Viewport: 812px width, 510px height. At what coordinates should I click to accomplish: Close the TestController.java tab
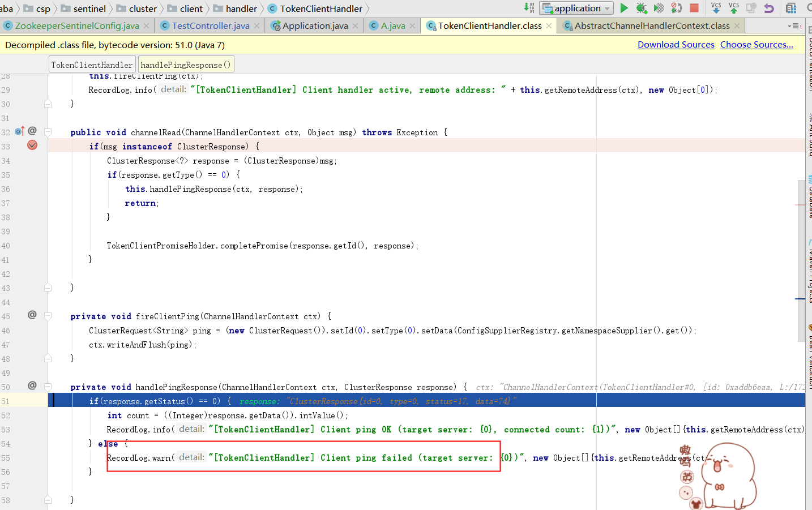(x=257, y=26)
